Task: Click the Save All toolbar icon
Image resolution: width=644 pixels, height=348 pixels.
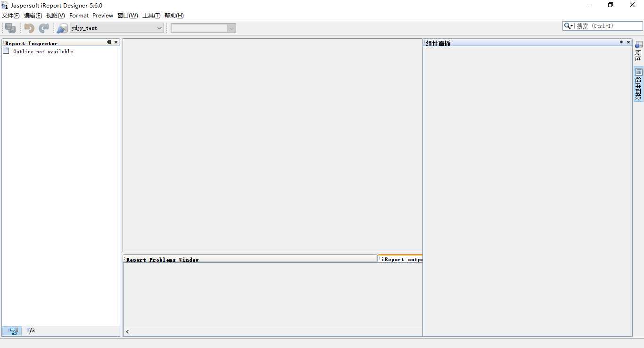Action: pyautogui.click(x=10, y=28)
